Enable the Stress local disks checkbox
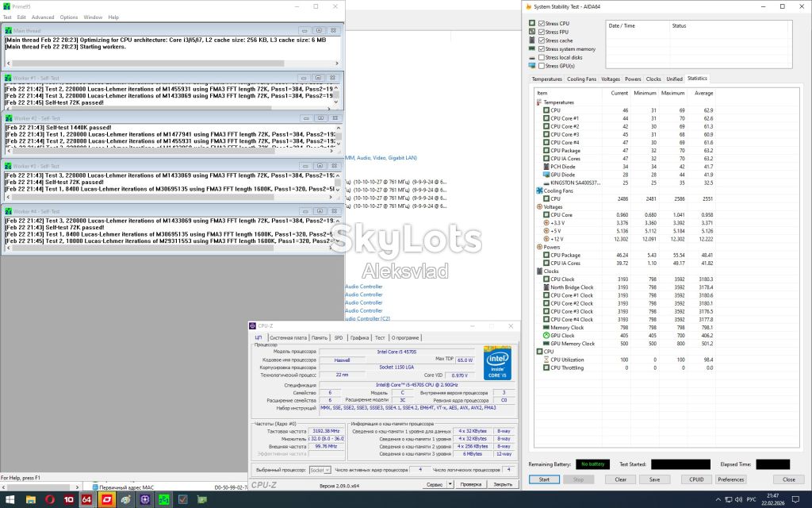The height and width of the screenshot is (508, 812). [x=541, y=57]
